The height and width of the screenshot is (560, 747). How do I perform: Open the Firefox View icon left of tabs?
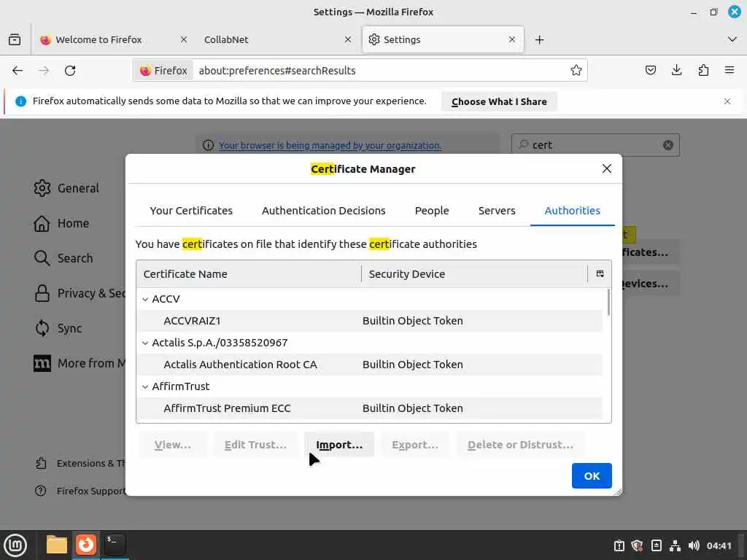click(x=15, y=39)
